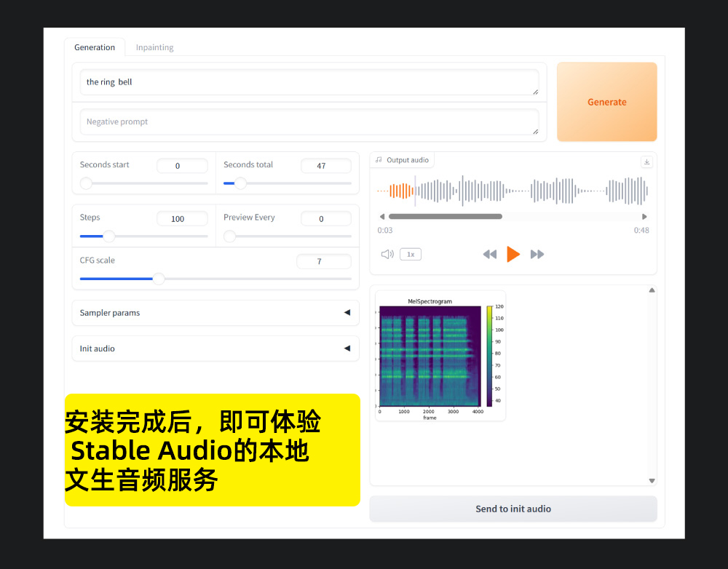Click the down arrow on the spectrogram scrollbar
Image resolution: width=728 pixels, height=569 pixels.
coord(652,480)
